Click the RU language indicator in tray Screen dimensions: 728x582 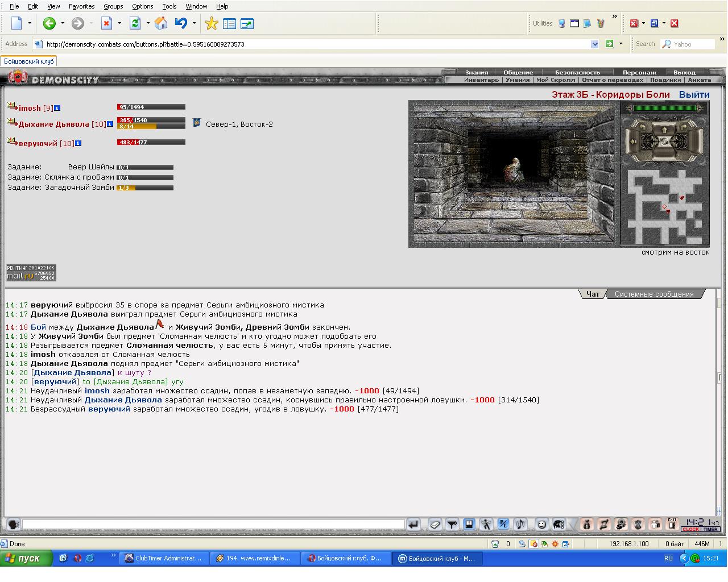click(668, 558)
